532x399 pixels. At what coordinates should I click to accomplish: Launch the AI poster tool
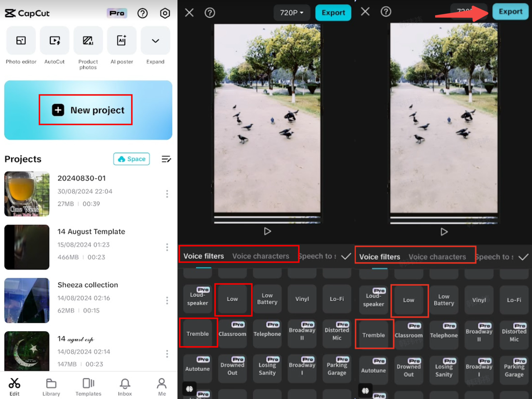pyautogui.click(x=121, y=46)
